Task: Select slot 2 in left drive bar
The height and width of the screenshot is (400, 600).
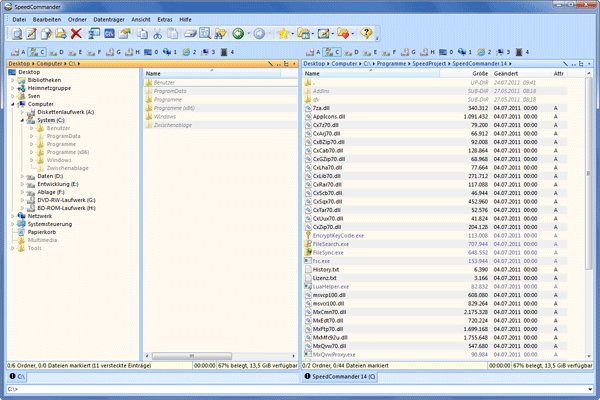Action: (189, 52)
